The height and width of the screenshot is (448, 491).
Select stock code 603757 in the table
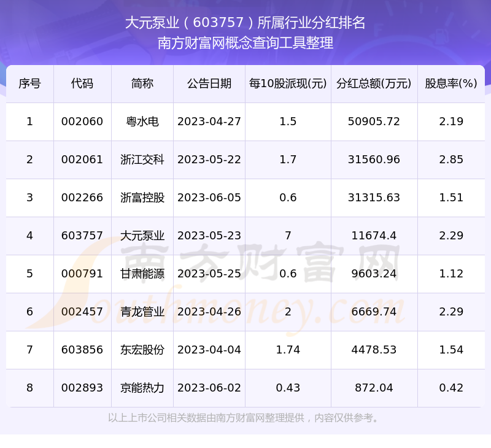tap(82, 236)
